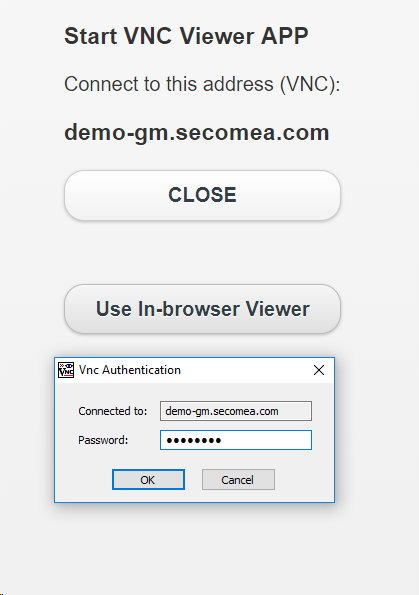Click empty title bar area of Vnc Authentication
Viewport: 419px width, 595px height.
[x=245, y=370]
